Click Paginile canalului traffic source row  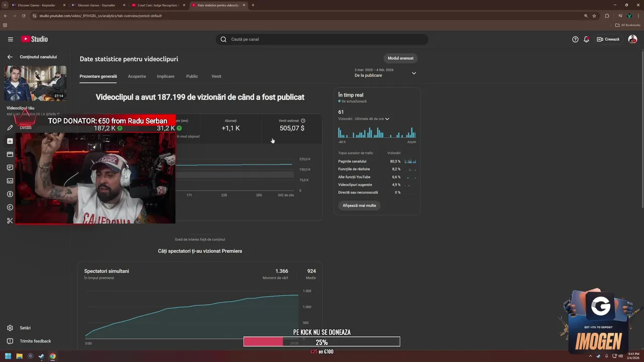tap(377, 161)
